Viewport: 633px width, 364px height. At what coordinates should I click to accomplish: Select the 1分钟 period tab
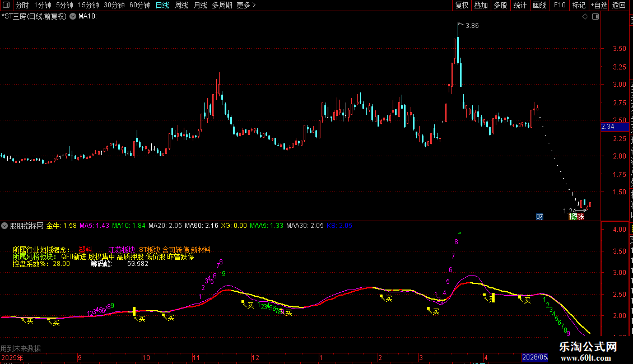tap(43, 5)
